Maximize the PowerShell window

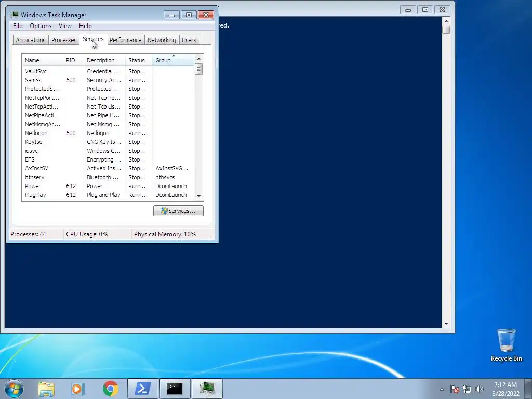[x=425, y=10]
